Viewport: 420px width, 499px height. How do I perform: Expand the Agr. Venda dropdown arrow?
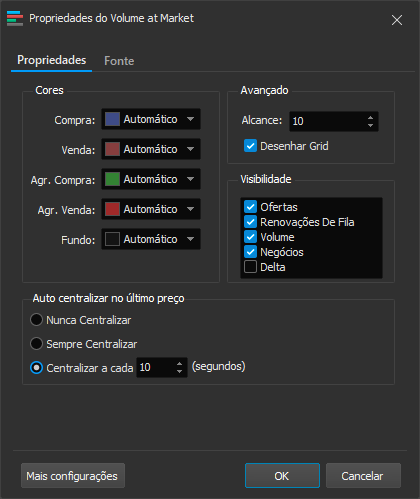click(x=190, y=209)
